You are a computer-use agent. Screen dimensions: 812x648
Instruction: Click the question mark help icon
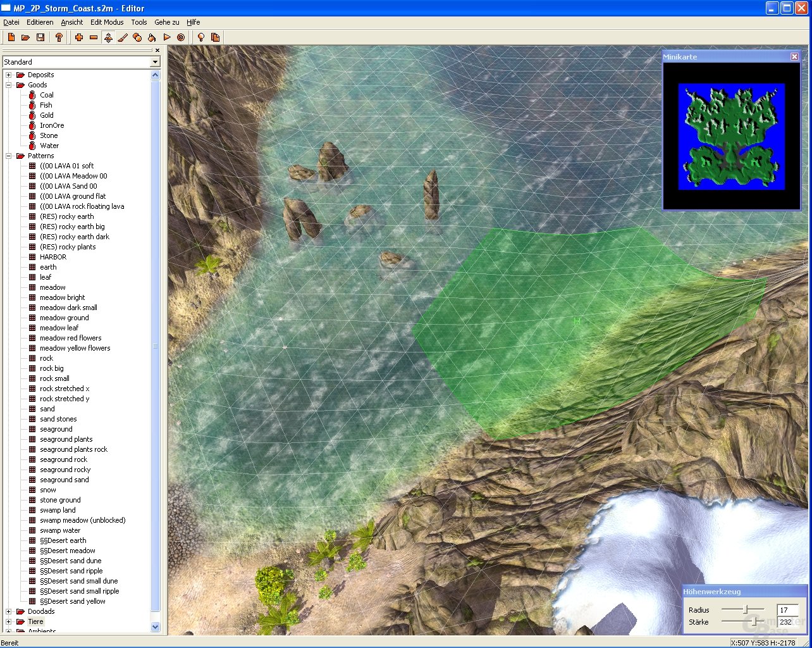(59, 37)
